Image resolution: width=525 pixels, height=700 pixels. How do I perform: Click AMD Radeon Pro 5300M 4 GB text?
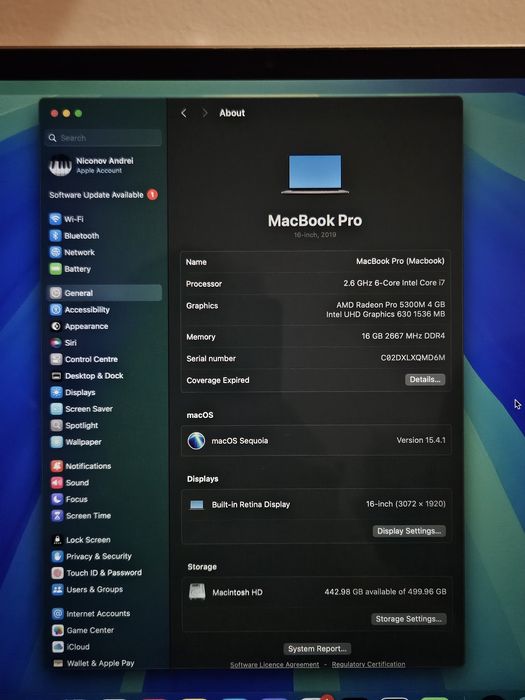click(391, 304)
